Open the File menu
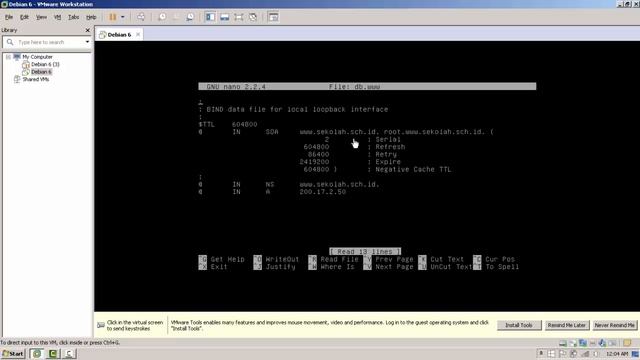This screenshot has width=640, height=360. 9,17
